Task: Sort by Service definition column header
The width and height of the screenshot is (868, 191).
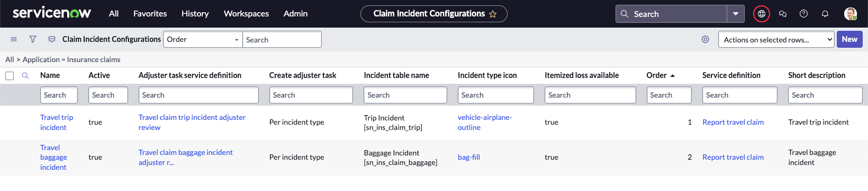Action: (731, 76)
